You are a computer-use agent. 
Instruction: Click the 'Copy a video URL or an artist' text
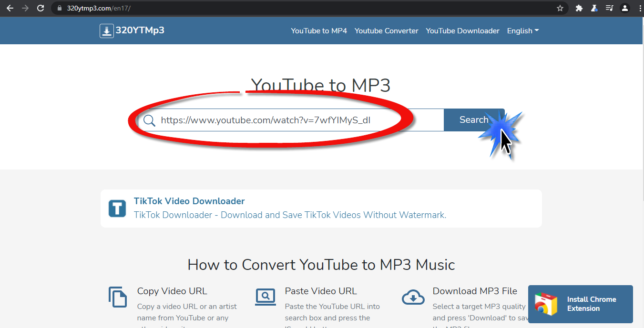click(187, 306)
